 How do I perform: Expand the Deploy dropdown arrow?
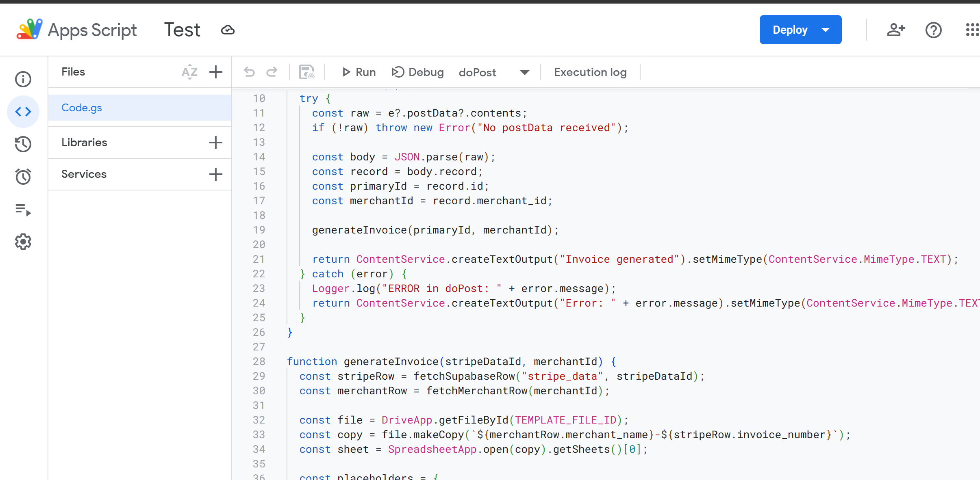[x=826, y=30]
